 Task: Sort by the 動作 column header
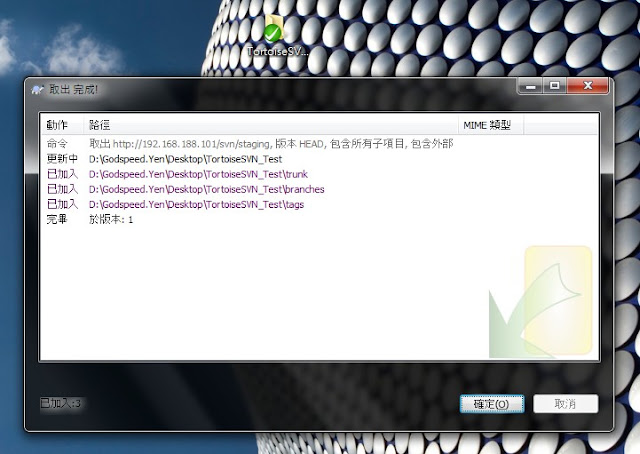62,125
